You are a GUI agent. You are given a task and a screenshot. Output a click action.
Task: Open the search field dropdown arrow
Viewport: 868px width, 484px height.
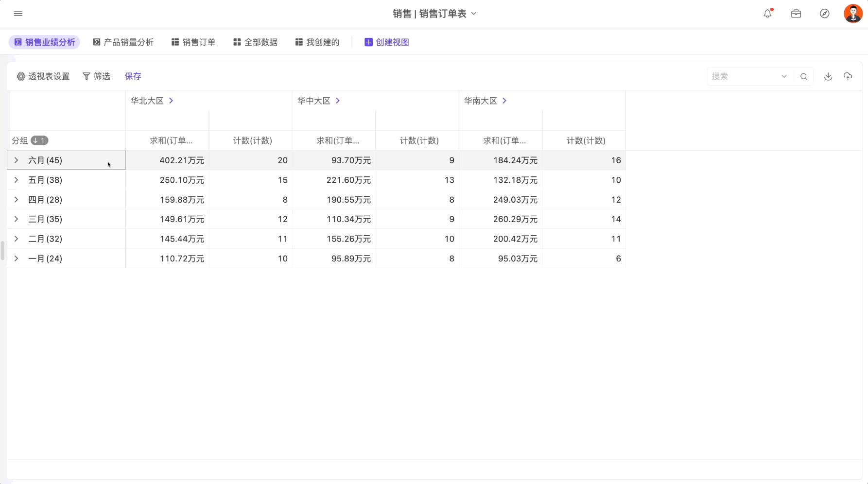[x=784, y=76]
